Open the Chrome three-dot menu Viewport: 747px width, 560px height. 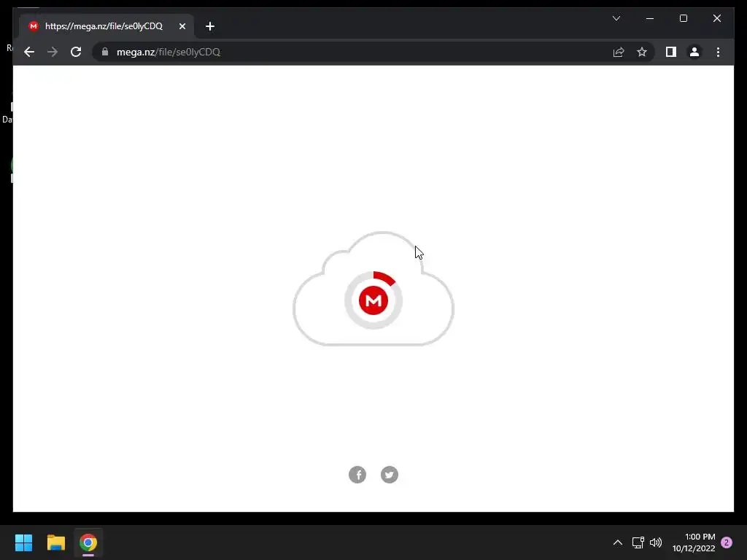(718, 52)
